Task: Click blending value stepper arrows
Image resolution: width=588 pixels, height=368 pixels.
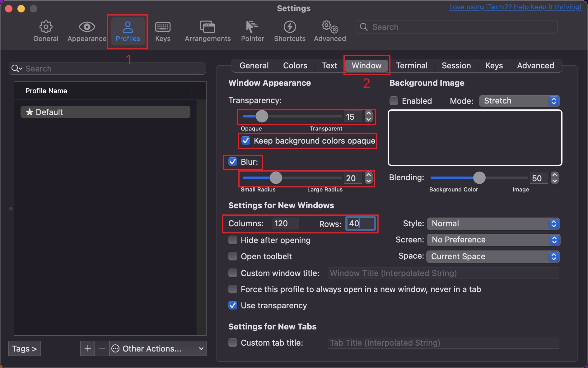Action: click(555, 178)
